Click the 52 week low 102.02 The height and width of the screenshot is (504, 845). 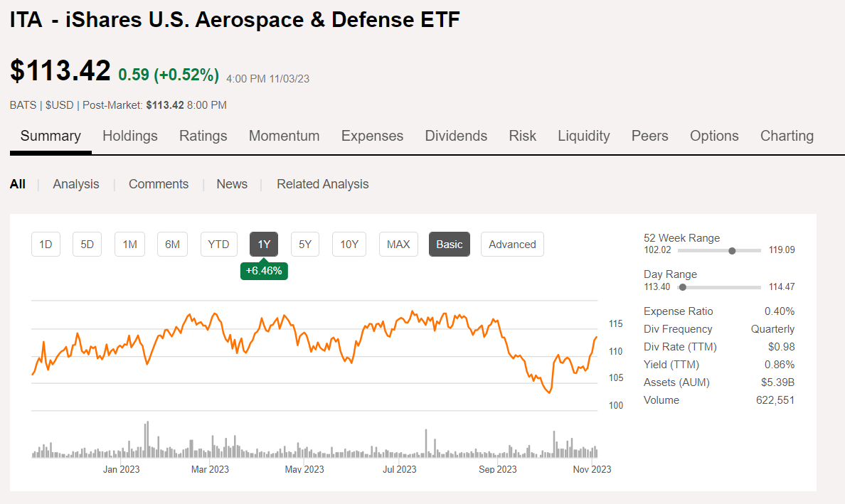(657, 250)
